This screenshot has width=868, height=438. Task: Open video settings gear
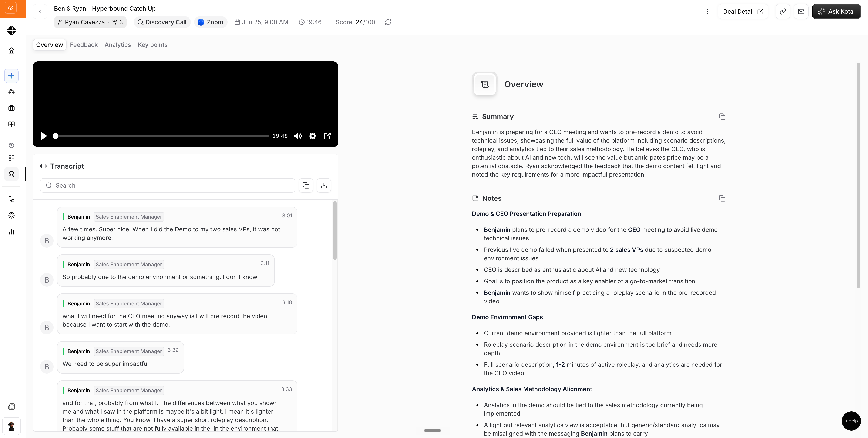tap(312, 136)
